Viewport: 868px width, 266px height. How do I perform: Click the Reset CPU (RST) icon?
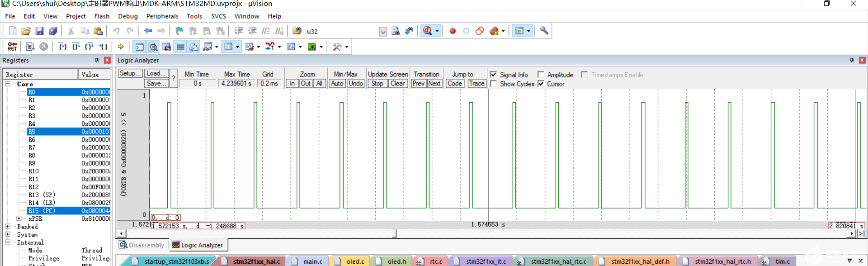click(12, 47)
